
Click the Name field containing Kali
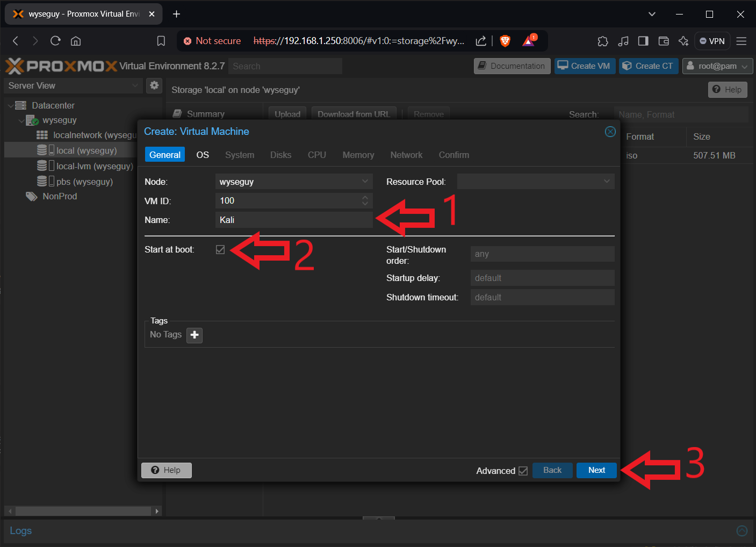[294, 220]
